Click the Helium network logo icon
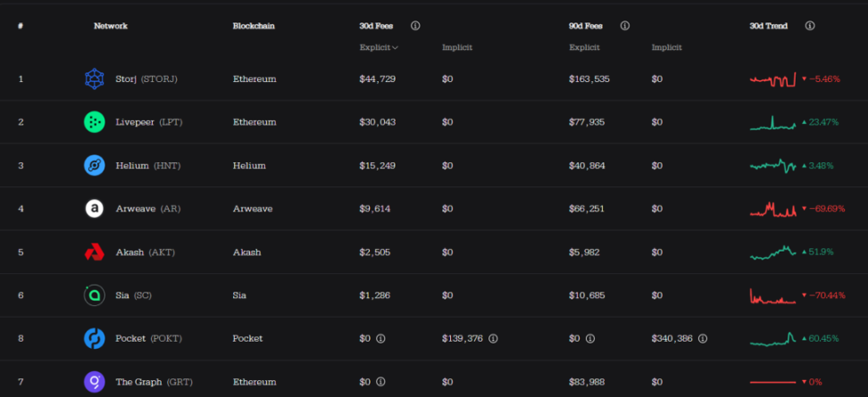 pos(95,165)
